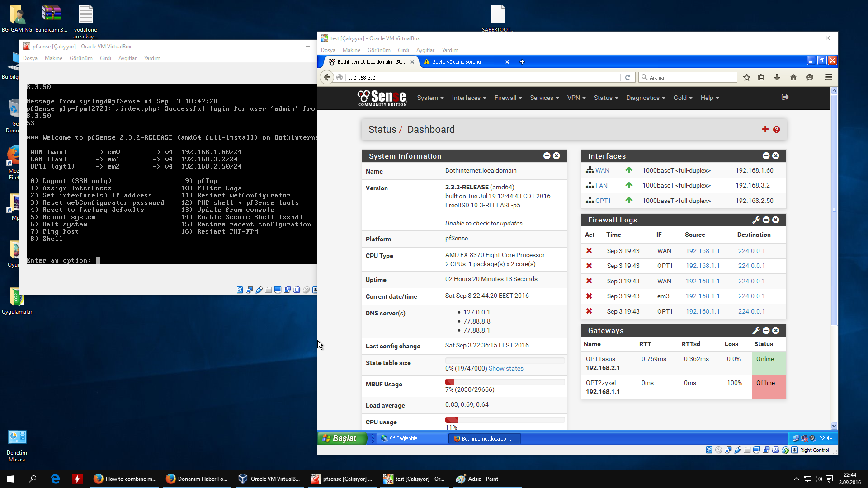Switch to Bothinternet.localdomain browser tab
The width and height of the screenshot is (868, 488).
[371, 62]
